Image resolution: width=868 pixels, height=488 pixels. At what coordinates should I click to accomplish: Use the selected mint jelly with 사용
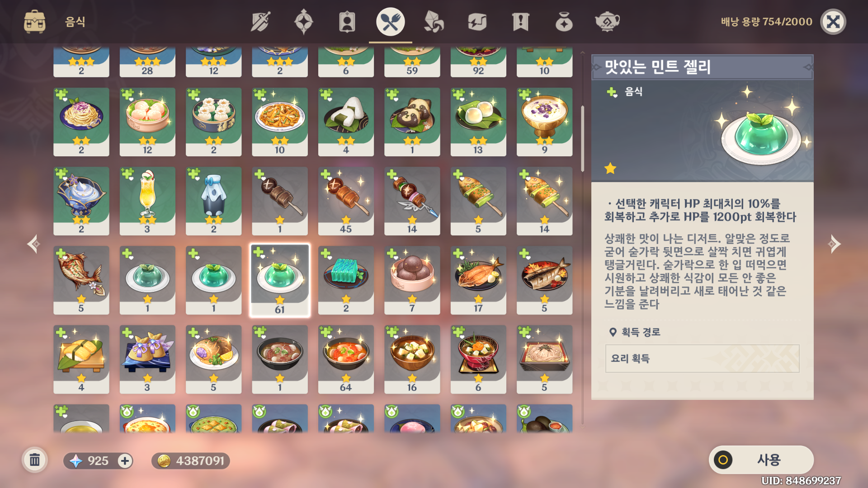pyautogui.click(x=761, y=460)
